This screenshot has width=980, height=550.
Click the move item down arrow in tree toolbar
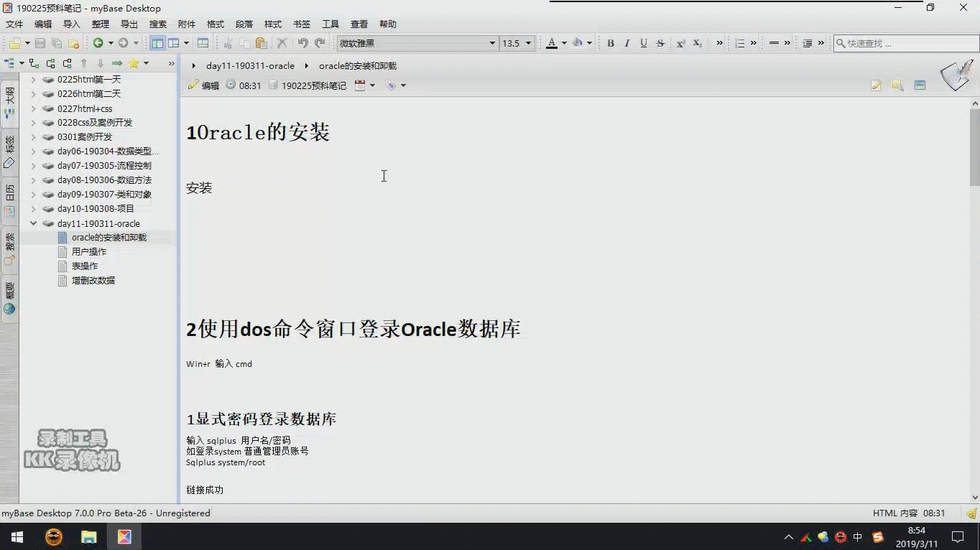pyautogui.click(x=101, y=63)
